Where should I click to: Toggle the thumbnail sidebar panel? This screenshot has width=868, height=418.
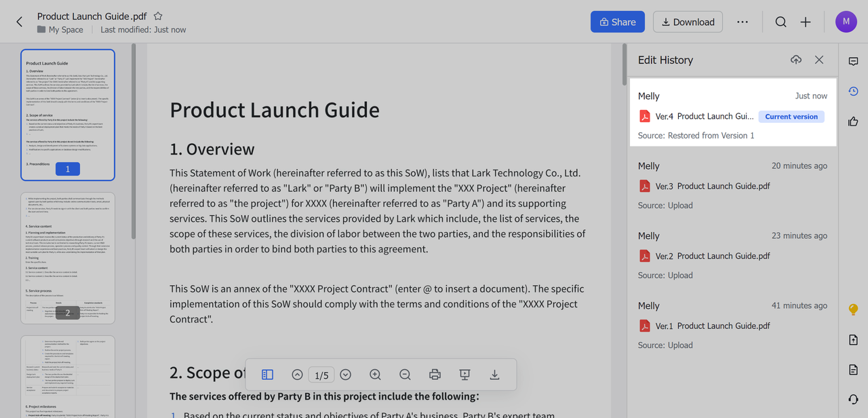[267, 375]
